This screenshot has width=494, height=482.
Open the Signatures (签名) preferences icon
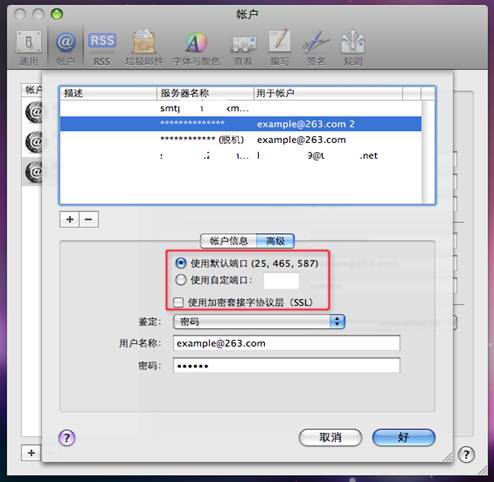tap(316, 47)
